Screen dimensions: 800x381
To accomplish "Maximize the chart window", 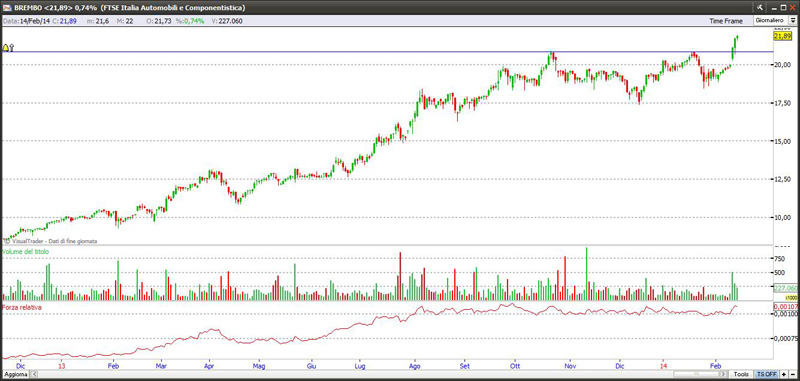I will tap(784, 7).
